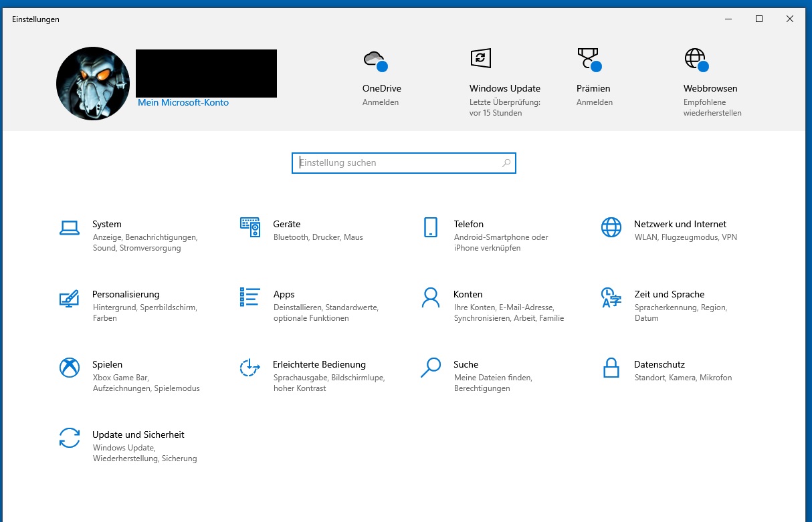Click the user profile avatar picture

pos(93,84)
